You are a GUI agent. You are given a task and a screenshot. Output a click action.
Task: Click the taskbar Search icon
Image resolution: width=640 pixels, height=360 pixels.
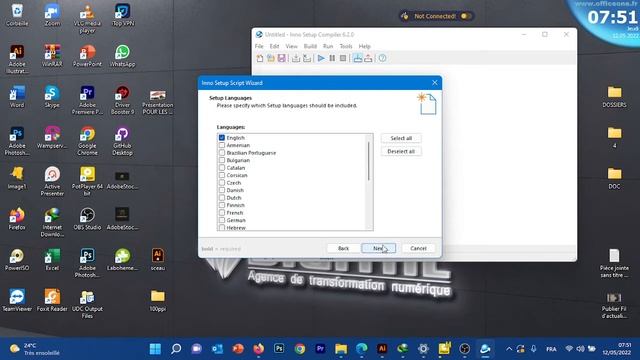coord(176,349)
